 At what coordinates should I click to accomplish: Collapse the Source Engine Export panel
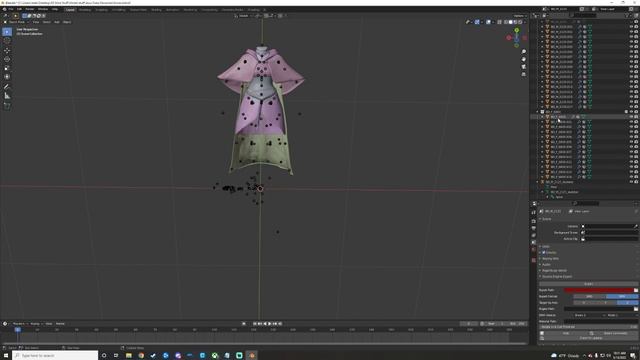tap(556, 277)
